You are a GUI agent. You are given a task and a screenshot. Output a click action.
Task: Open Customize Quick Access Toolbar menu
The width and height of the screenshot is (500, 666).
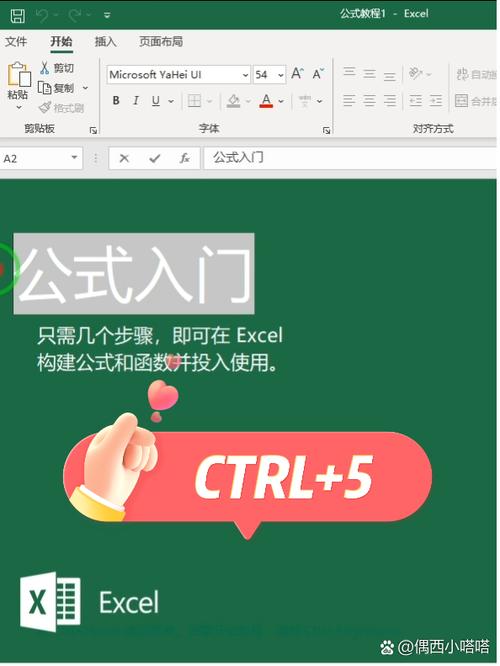click(x=107, y=16)
